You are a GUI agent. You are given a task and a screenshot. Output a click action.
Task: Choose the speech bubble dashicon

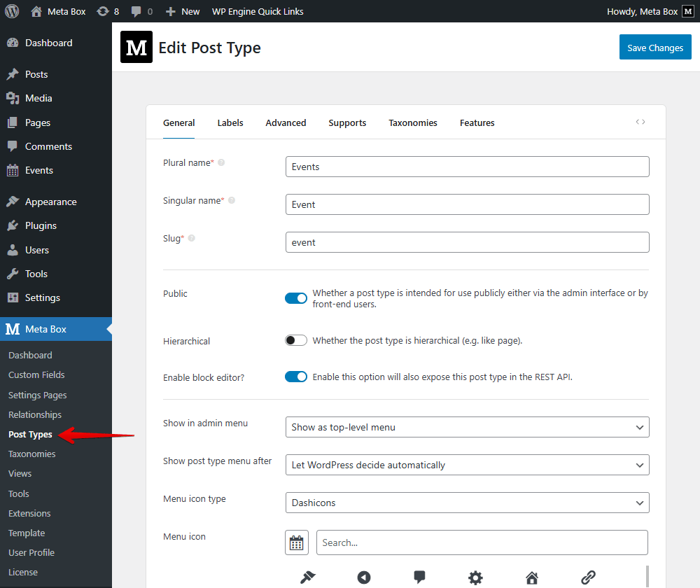(x=419, y=577)
